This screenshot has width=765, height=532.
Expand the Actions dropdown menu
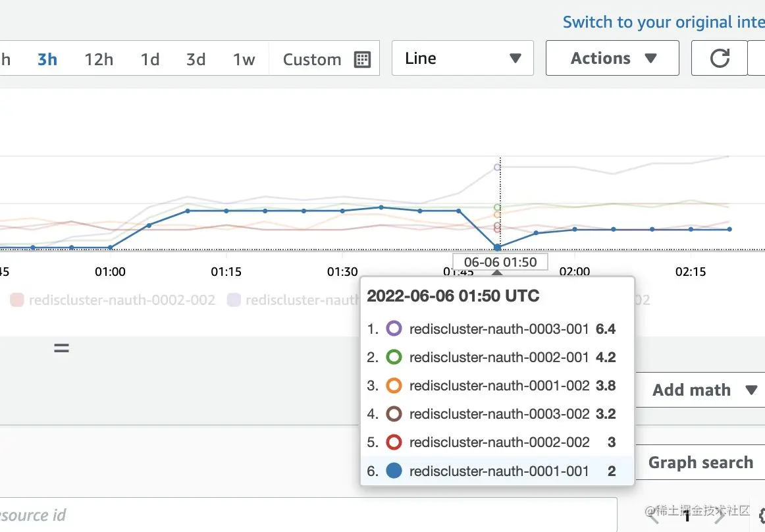pyautogui.click(x=612, y=59)
